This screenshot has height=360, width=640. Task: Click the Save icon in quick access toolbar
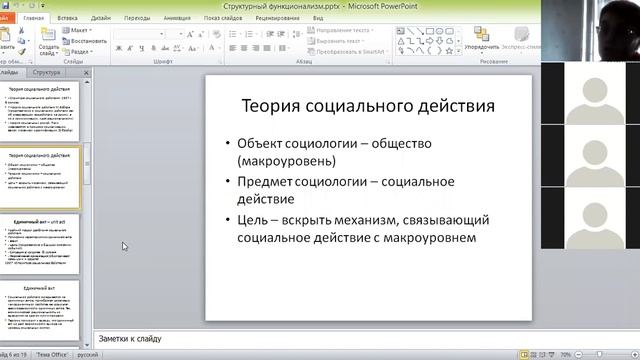[x=5, y=5]
